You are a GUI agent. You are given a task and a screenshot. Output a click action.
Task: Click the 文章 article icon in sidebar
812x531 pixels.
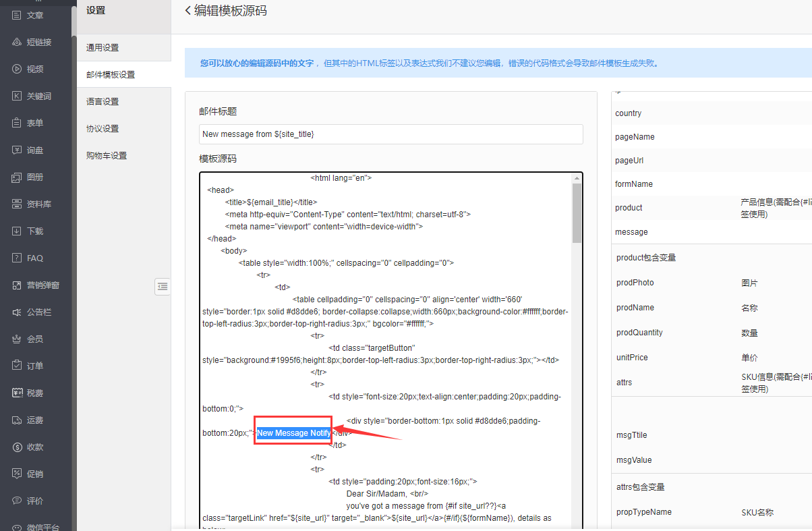click(17, 15)
